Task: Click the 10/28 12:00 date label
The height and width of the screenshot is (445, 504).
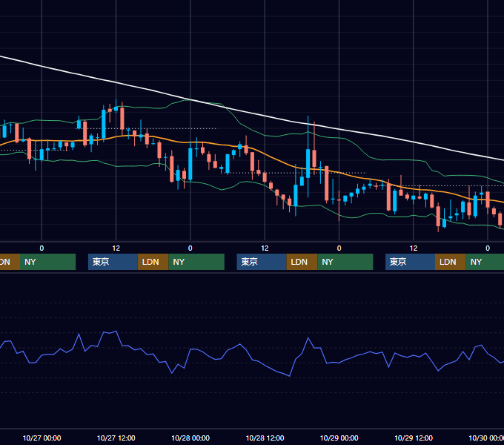Action: [x=265, y=438]
